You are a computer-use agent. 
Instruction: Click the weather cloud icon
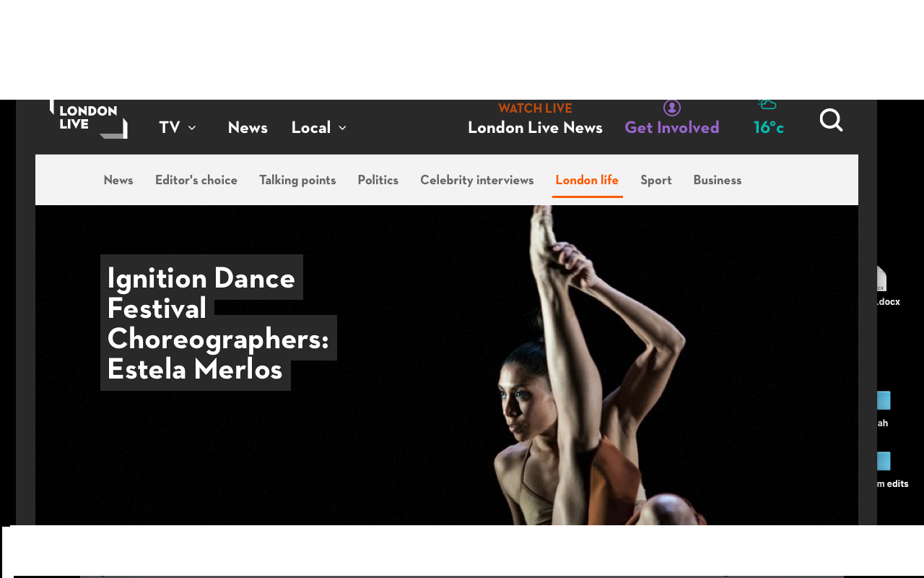[767, 105]
